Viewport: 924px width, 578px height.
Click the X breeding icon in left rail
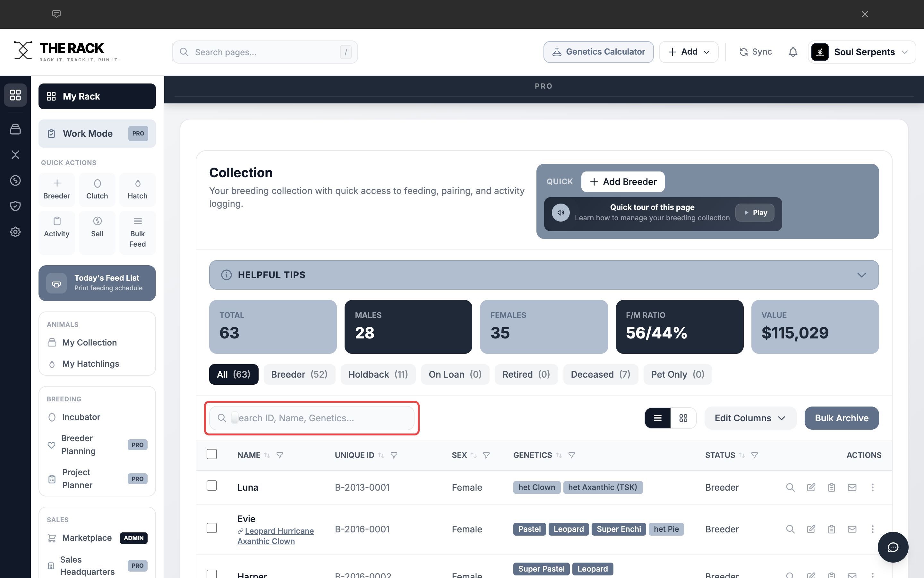(15, 155)
